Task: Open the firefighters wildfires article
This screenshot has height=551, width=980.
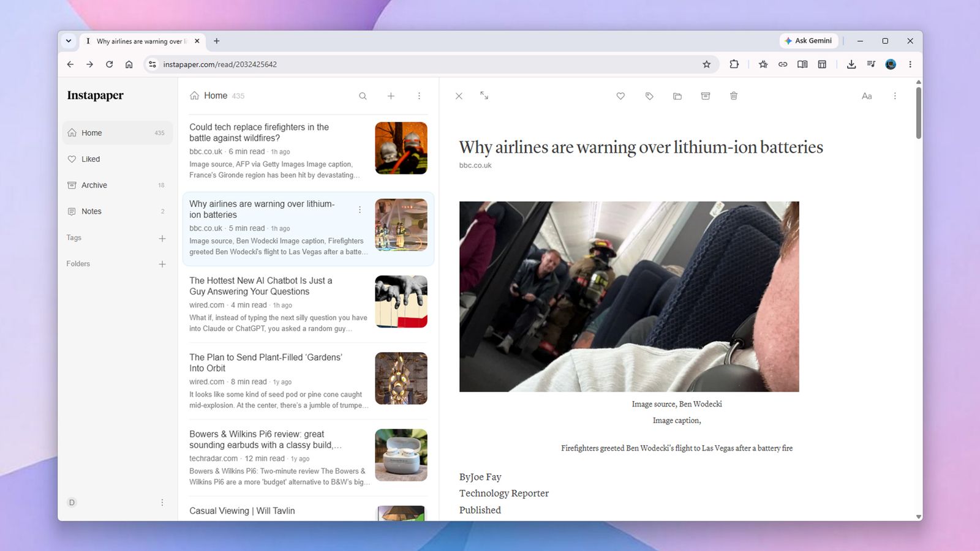Action: (x=259, y=132)
